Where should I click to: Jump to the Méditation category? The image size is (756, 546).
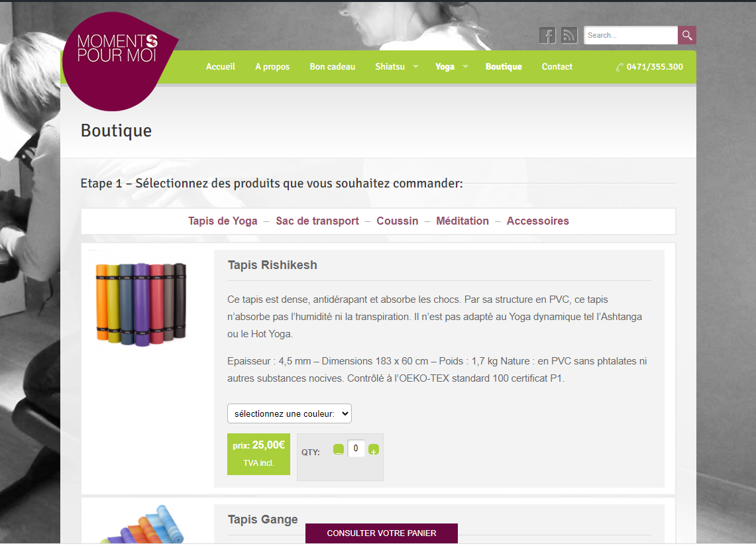pyautogui.click(x=462, y=221)
